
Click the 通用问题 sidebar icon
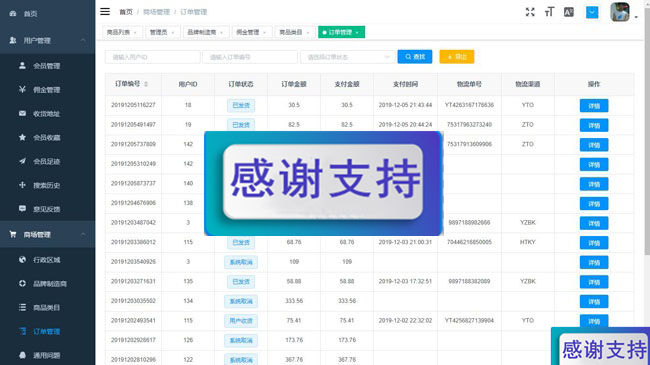tap(22, 355)
